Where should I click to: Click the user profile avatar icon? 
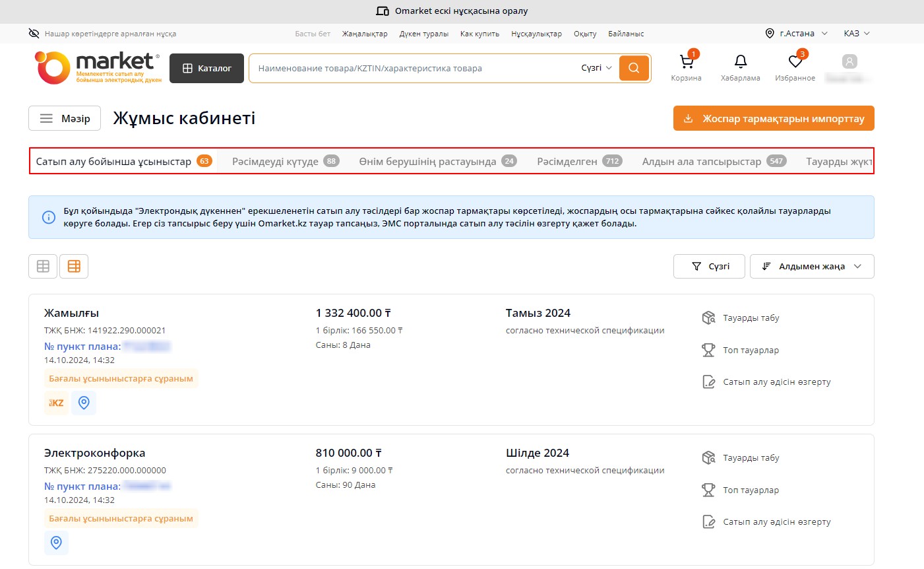(849, 62)
